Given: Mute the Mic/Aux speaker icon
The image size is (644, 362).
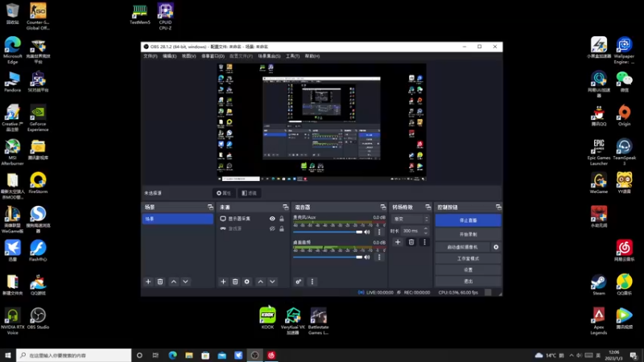Looking at the screenshot, I should pyautogui.click(x=367, y=232).
